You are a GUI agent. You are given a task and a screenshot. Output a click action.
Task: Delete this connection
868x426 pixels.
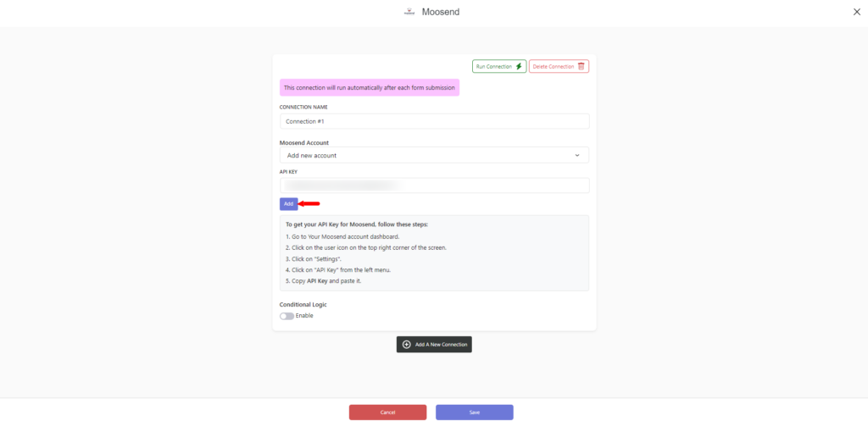pos(559,66)
